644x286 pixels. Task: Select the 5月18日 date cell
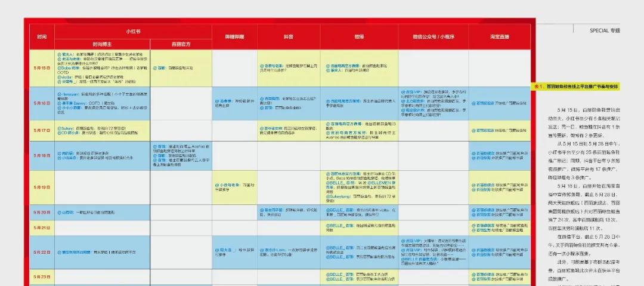tap(42, 156)
